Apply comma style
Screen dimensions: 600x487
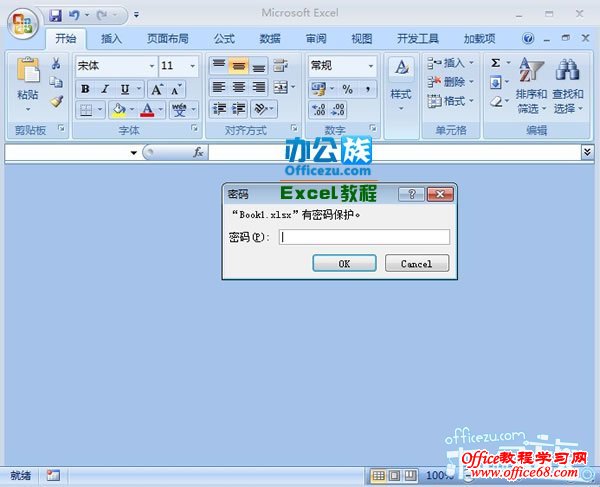(x=368, y=89)
